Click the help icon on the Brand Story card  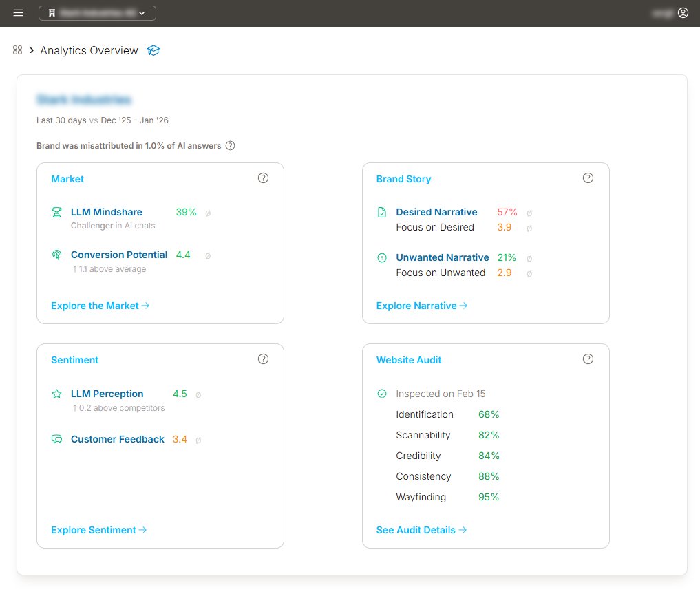[588, 178]
